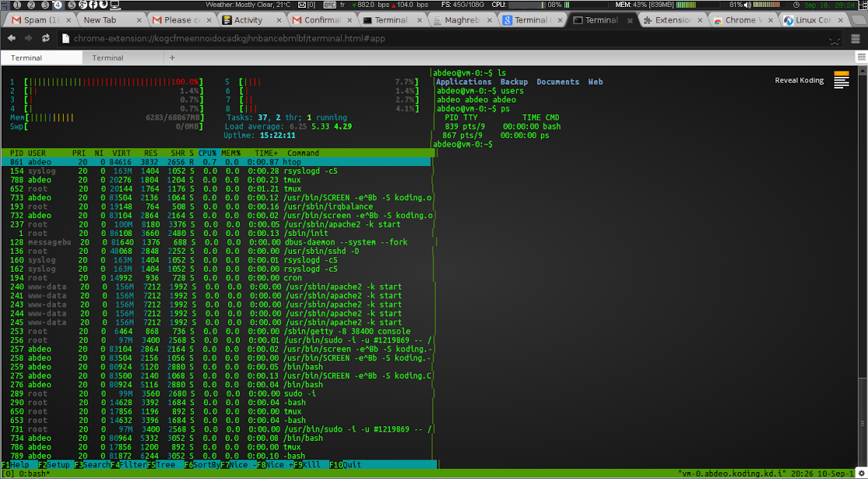This screenshot has width=868, height=479.
Task: Open F6 SortBy in htop
Action: [x=202, y=464]
